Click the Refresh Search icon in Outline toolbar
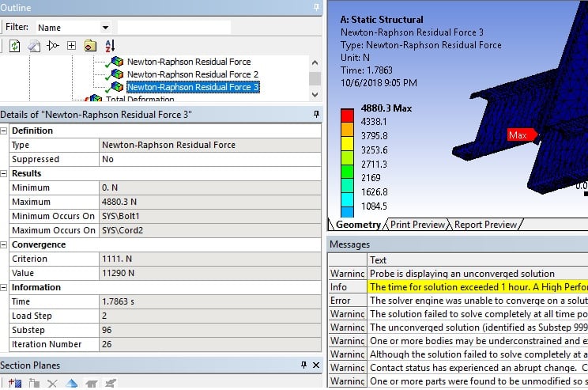The width and height of the screenshot is (588, 390). point(15,46)
